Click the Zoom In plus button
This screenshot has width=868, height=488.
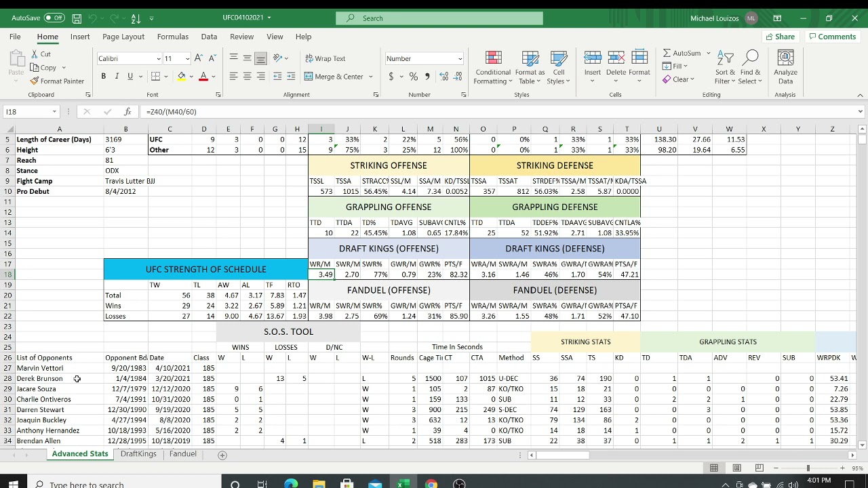click(x=842, y=468)
